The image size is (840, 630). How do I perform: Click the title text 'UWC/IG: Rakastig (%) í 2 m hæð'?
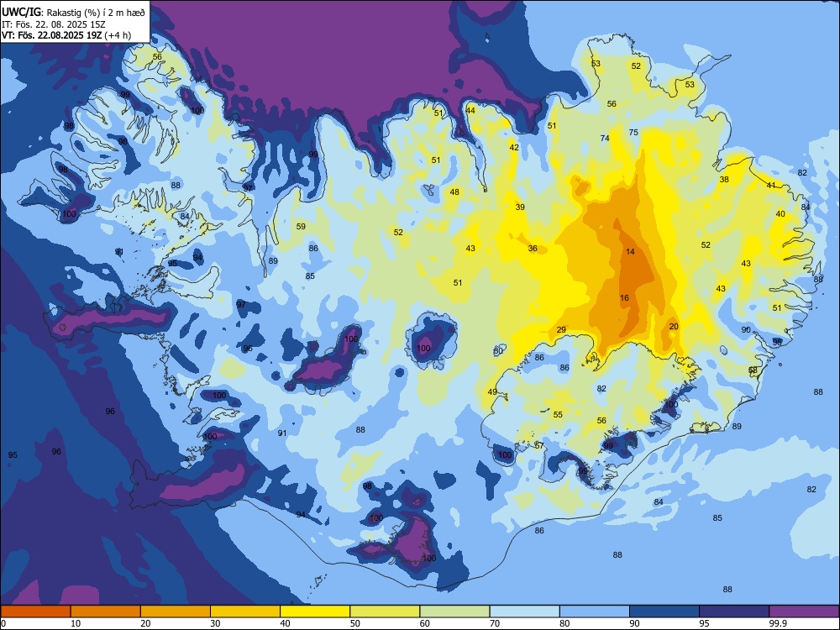click(73, 11)
